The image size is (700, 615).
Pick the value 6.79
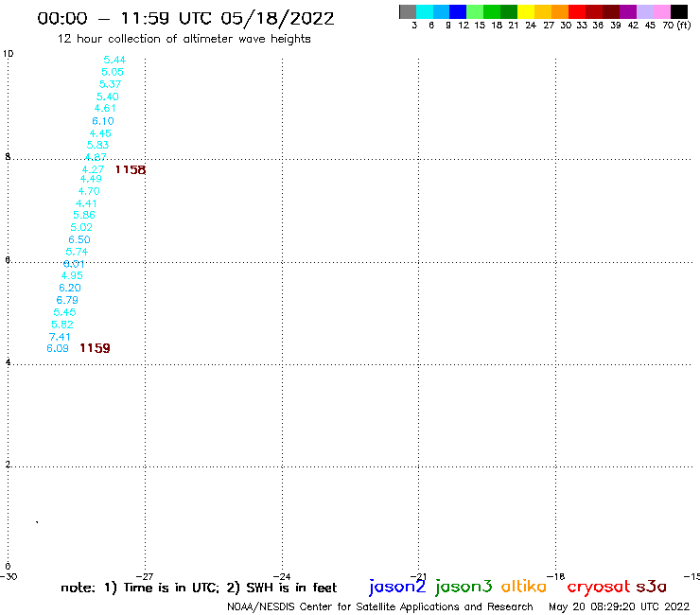tap(67, 300)
